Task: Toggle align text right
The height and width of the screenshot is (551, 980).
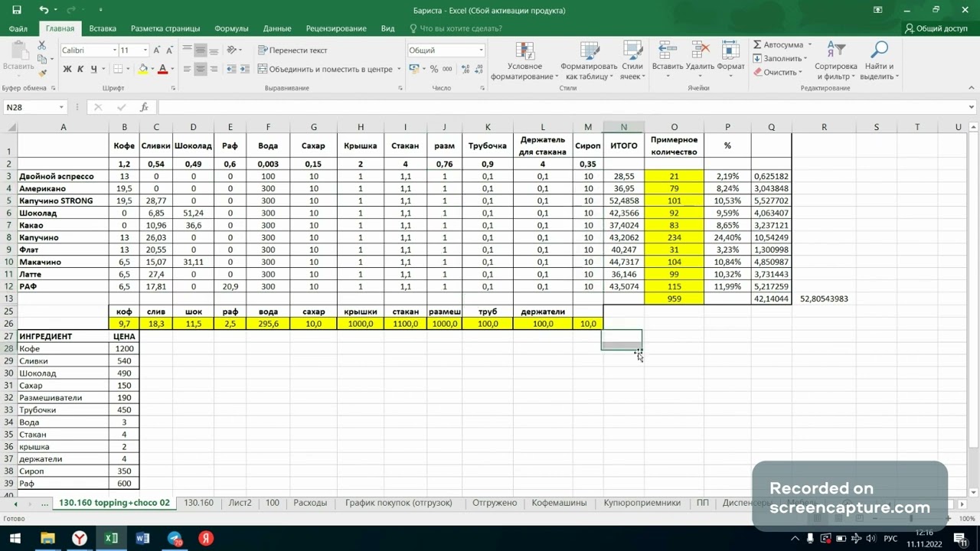Action: [x=214, y=69]
